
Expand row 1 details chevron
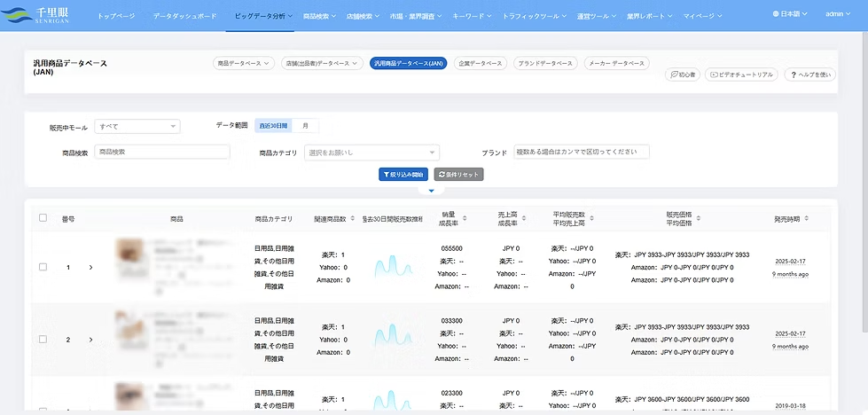pyautogui.click(x=90, y=267)
